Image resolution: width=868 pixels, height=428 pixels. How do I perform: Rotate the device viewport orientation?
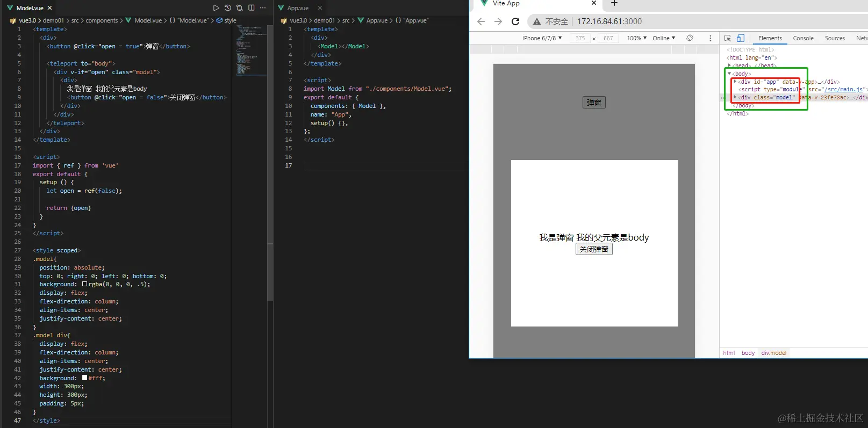[x=690, y=38]
